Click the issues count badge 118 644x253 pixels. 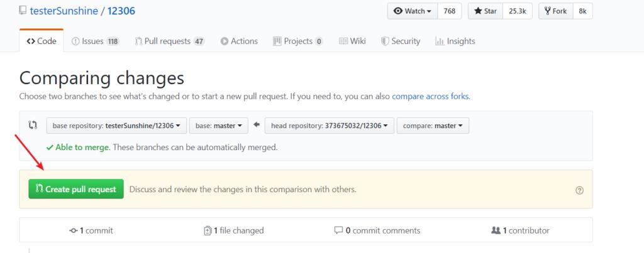[x=113, y=41]
